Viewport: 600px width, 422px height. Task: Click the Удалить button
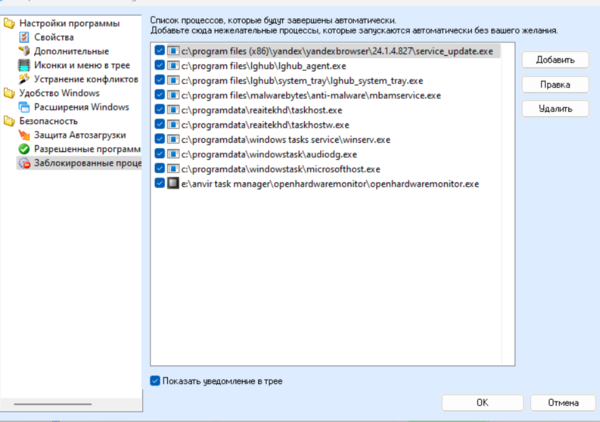tap(555, 109)
